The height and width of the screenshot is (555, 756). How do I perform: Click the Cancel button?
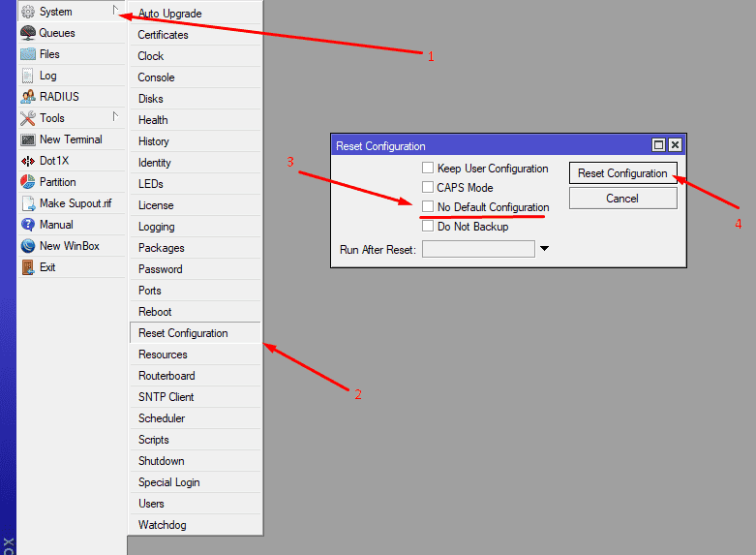tap(622, 199)
